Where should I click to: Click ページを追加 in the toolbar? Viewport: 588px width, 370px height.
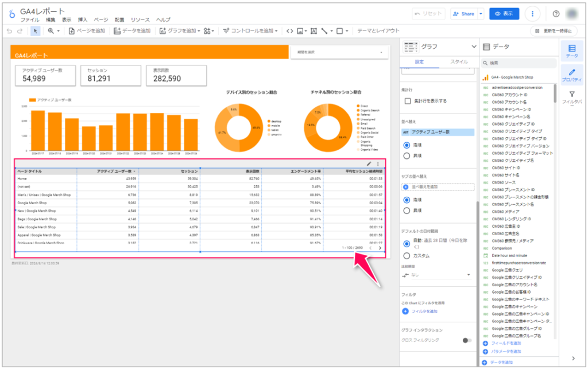point(87,31)
